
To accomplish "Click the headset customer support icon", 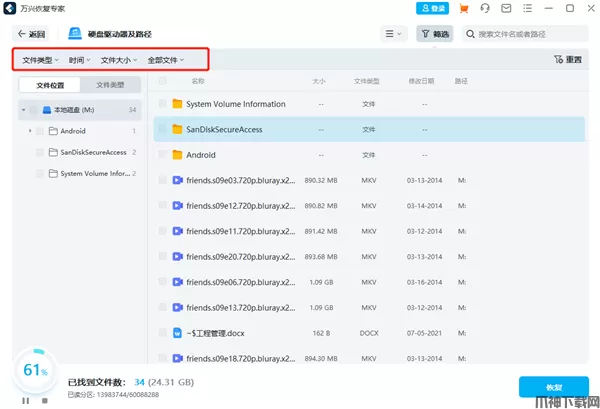I will [x=485, y=9].
